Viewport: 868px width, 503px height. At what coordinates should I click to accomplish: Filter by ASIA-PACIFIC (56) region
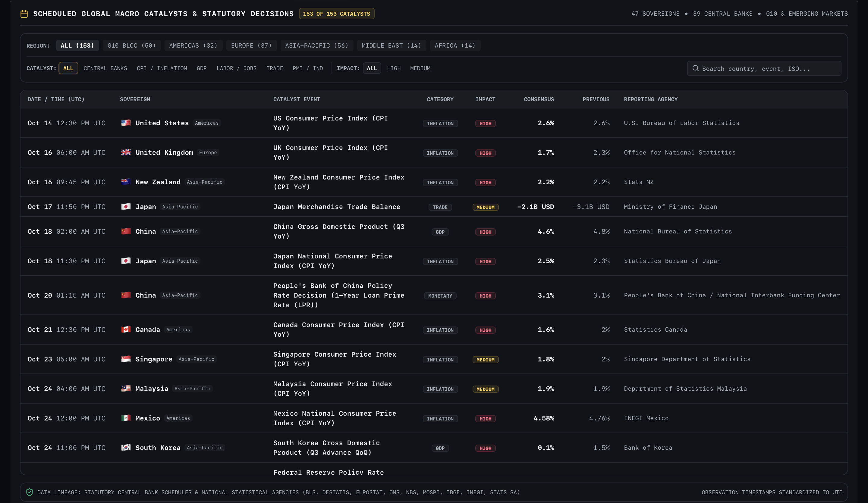point(317,45)
